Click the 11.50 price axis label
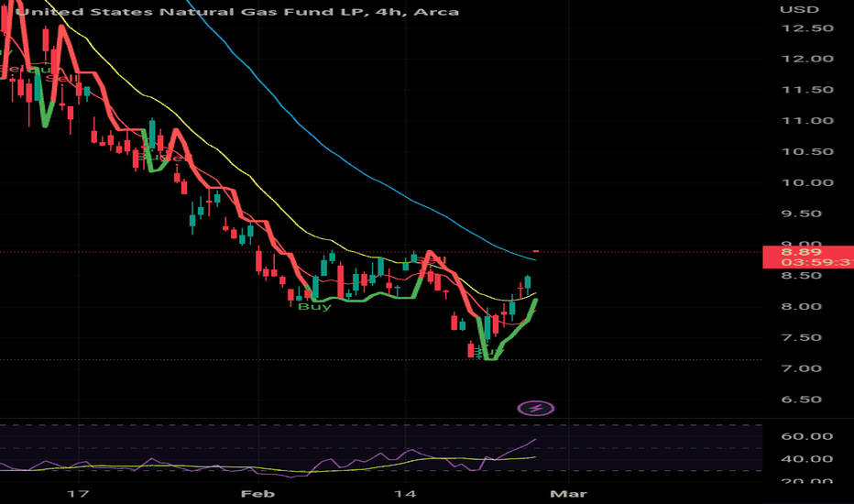Image resolution: width=854 pixels, height=504 pixels. click(807, 90)
